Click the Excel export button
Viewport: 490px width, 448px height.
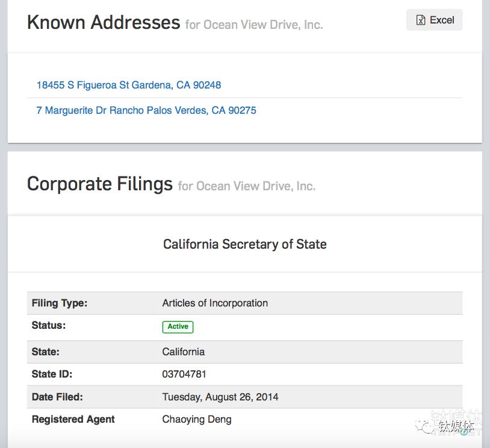pyautogui.click(x=434, y=20)
